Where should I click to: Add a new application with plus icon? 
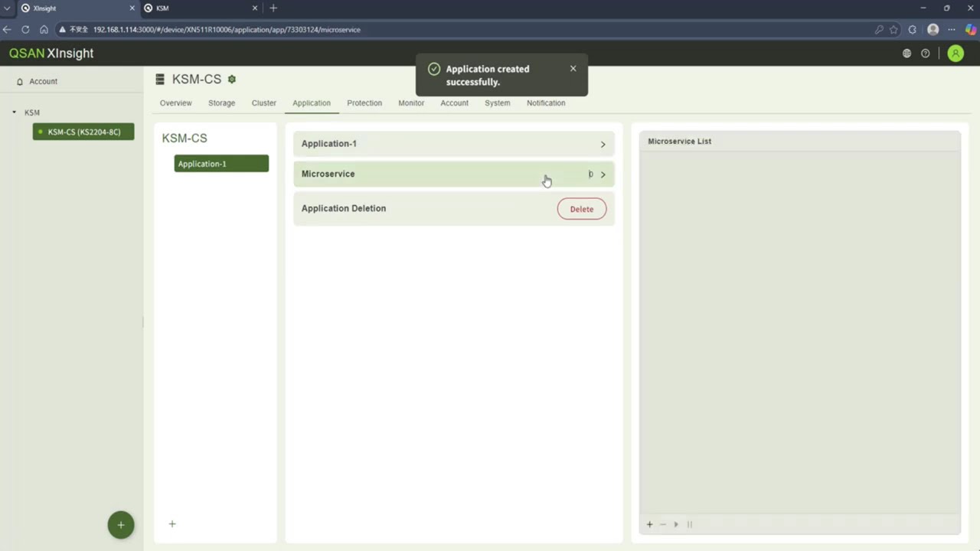coord(172,524)
